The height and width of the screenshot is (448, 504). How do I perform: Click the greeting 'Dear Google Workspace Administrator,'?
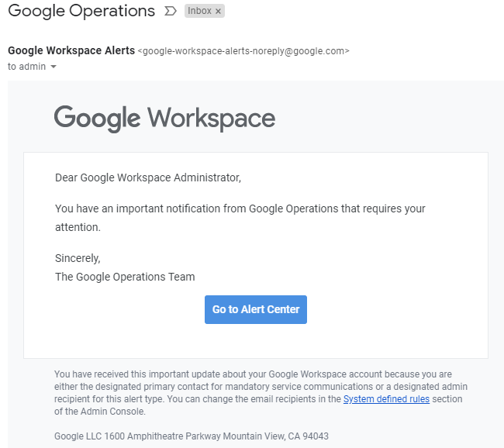tap(148, 177)
